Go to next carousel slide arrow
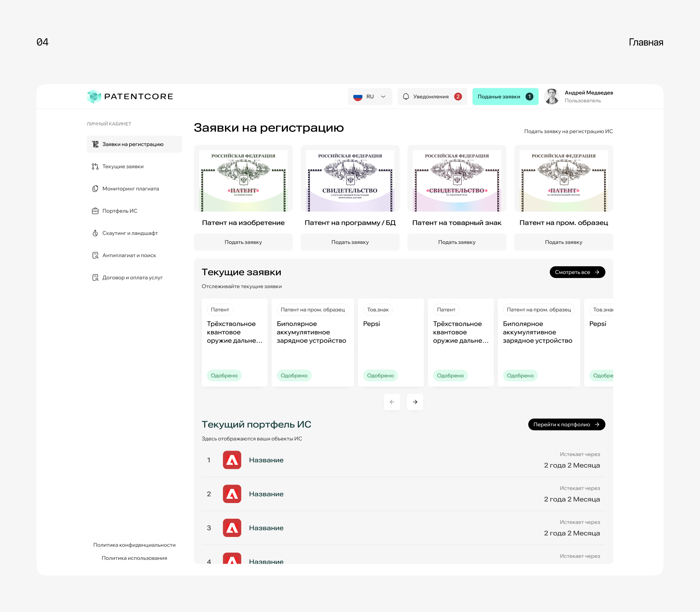This screenshot has width=700, height=612. click(x=415, y=402)
